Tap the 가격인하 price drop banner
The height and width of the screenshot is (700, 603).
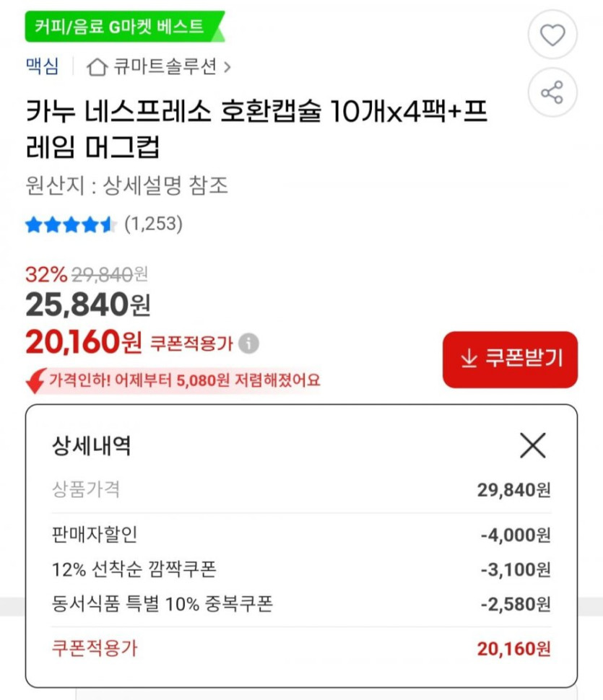[183, 380]
